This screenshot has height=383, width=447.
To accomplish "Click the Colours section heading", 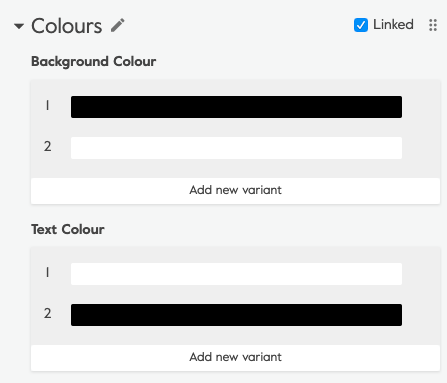I will (67, 26).
